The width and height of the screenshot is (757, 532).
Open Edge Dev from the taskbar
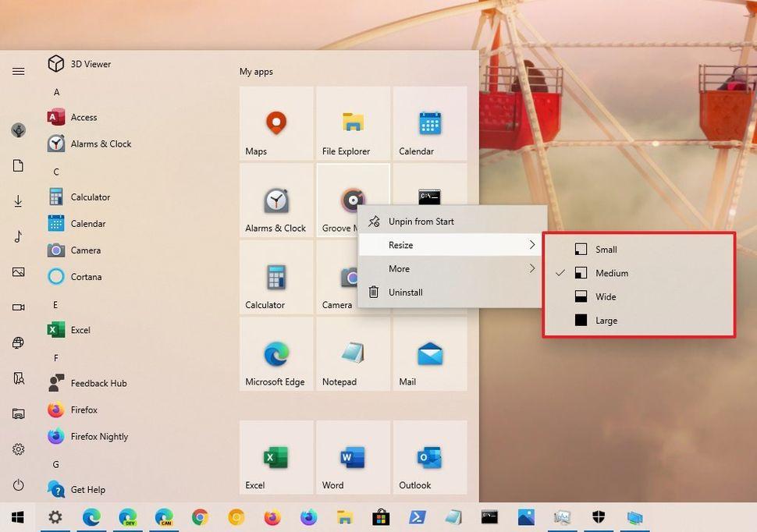pos(127,517)
